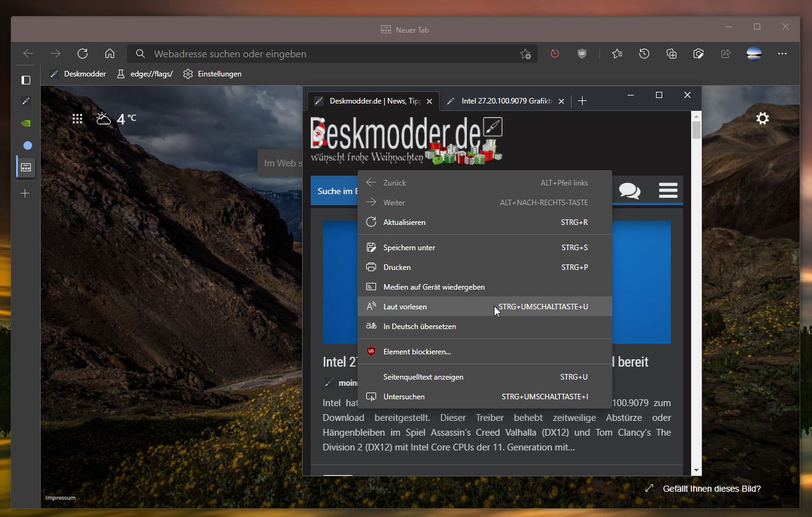This screenshot has width=812, height=517.
Task: Click the inner window scrollbar thumb
Action: (696, 130)
